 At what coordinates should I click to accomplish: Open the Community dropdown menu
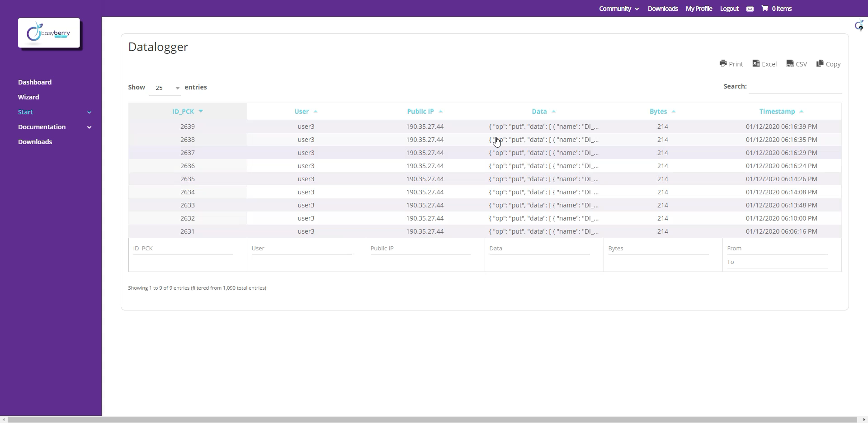pos(619,9)
